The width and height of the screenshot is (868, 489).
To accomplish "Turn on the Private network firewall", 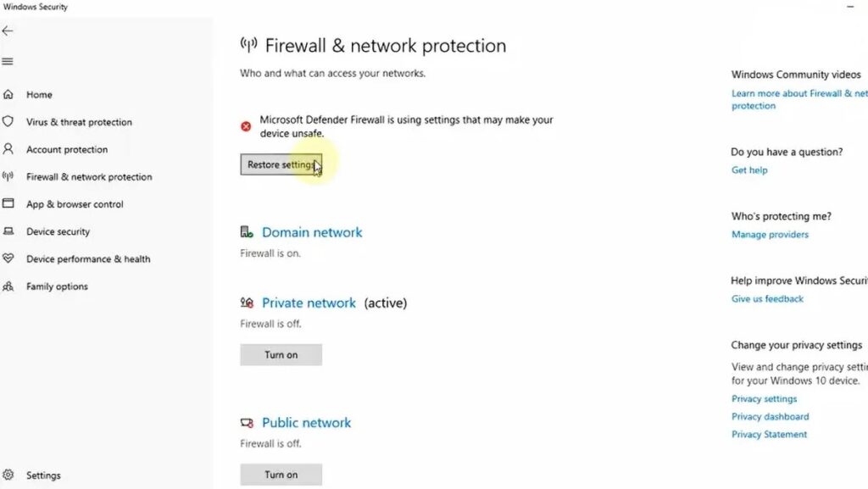I will 281,355.
